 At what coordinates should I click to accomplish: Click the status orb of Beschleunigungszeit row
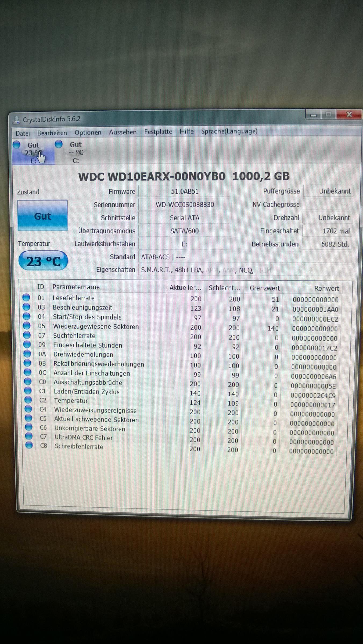tap(26, 307)
